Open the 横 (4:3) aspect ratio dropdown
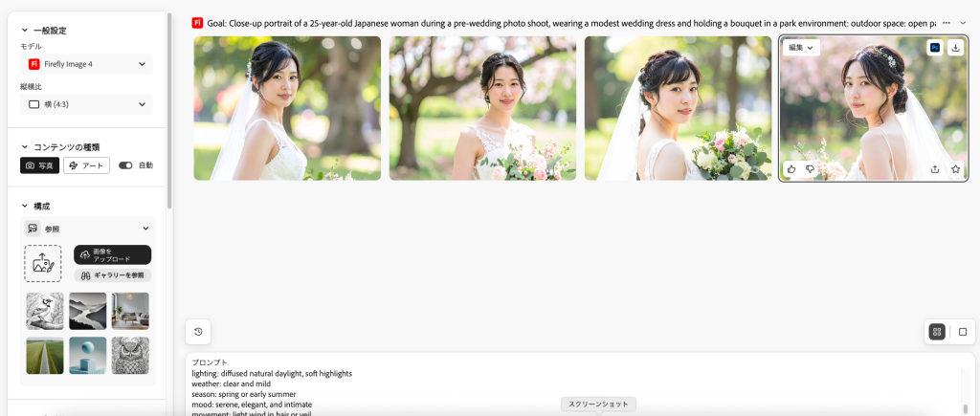This screenshot has width=980, height=416. pos(86,103)
